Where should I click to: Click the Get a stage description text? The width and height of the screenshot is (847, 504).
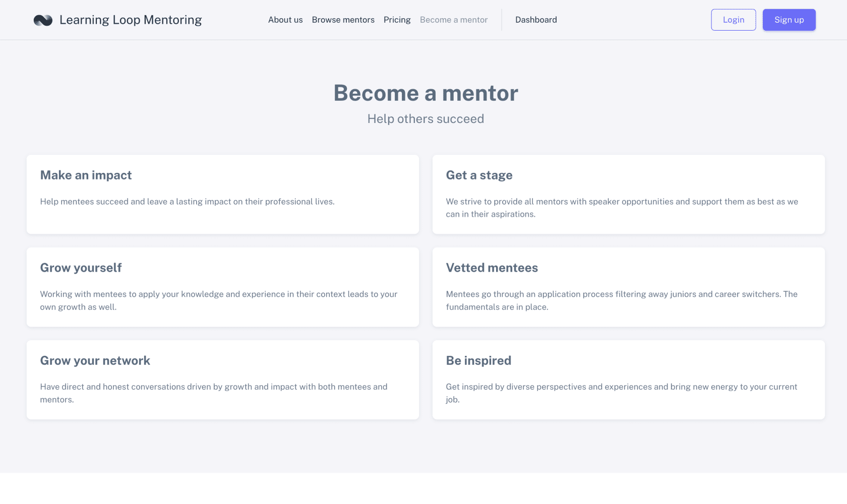point(622,208)
